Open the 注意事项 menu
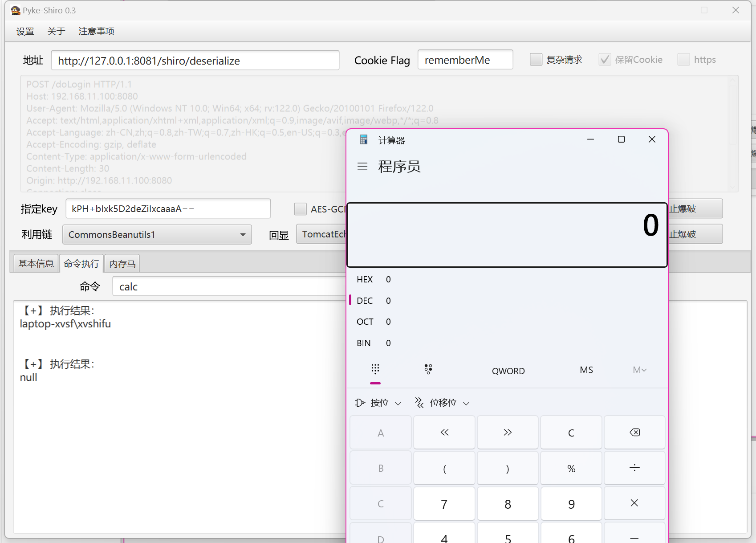The image size is (756, 543). click(96, 31)
